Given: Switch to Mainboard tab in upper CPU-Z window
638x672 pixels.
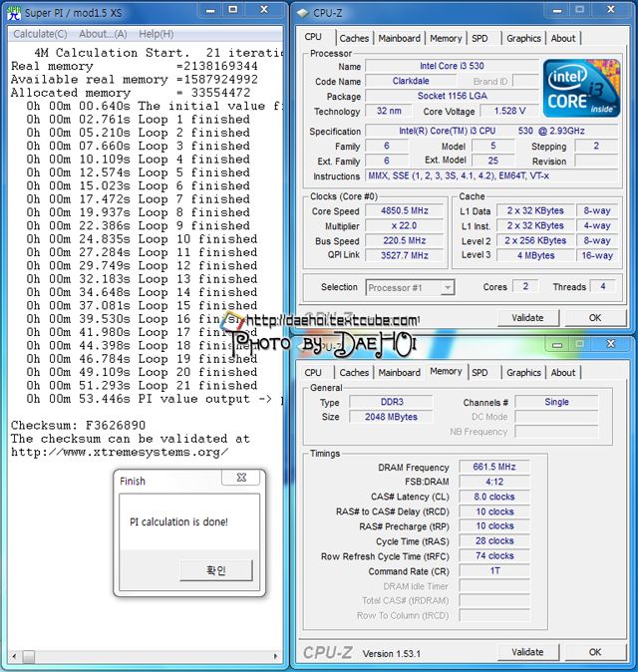Looking at the screenshot, I should 400,38.
